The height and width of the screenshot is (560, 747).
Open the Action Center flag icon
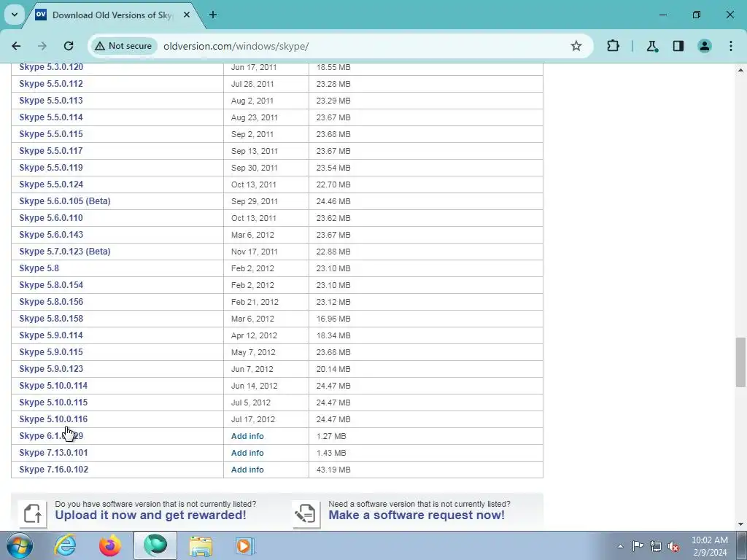click(638, 546)
